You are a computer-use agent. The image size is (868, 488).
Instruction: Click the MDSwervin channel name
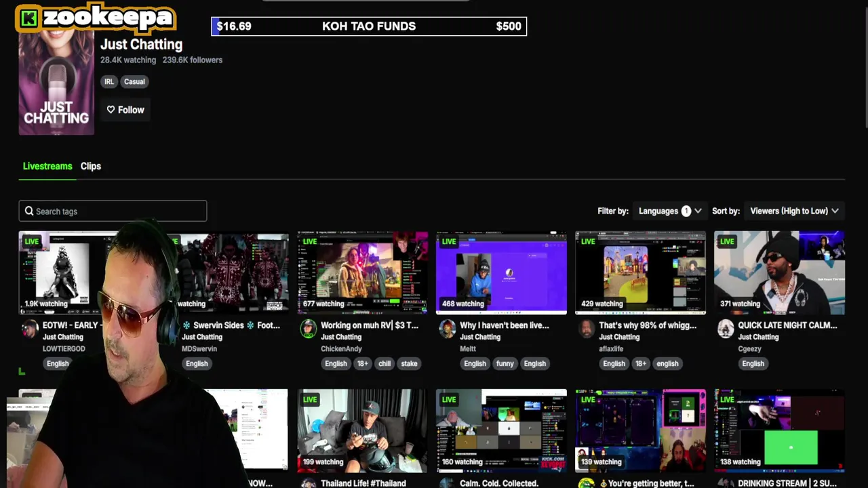199,348
